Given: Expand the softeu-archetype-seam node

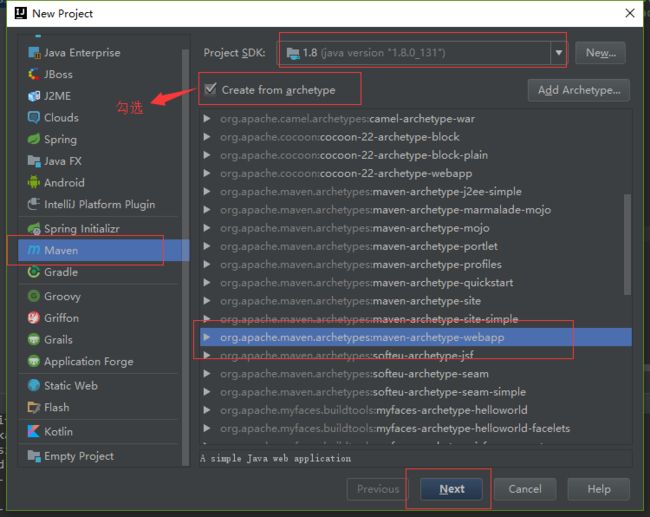Looking at the screenshot, I should coord(207,374).
